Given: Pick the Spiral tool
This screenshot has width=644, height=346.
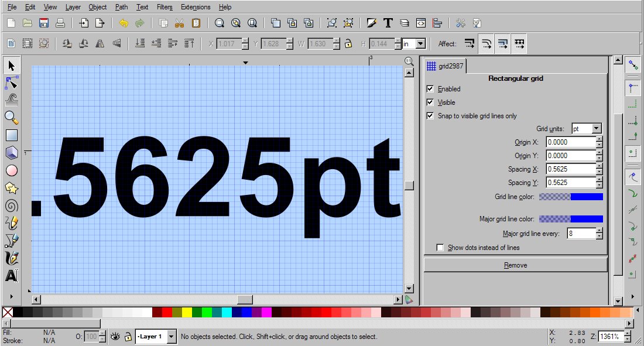Looking at the screenshot, I should (11, 205).
